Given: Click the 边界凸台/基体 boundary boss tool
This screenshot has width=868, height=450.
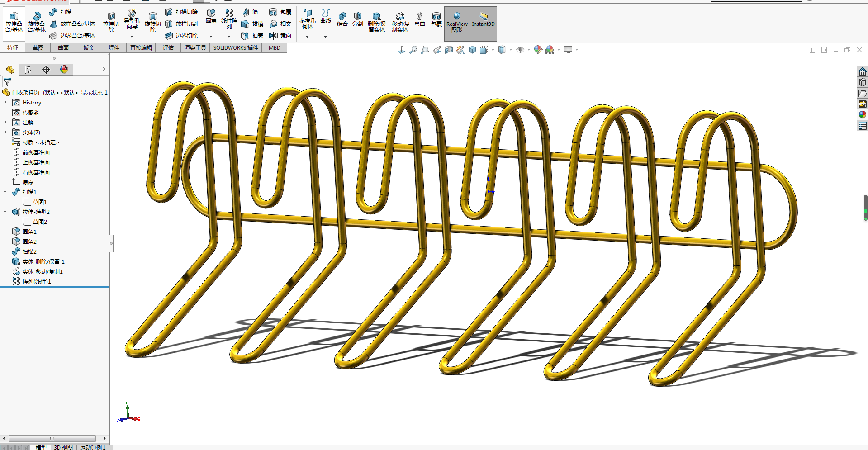Looking at the screenshot, I should [72, 36].
